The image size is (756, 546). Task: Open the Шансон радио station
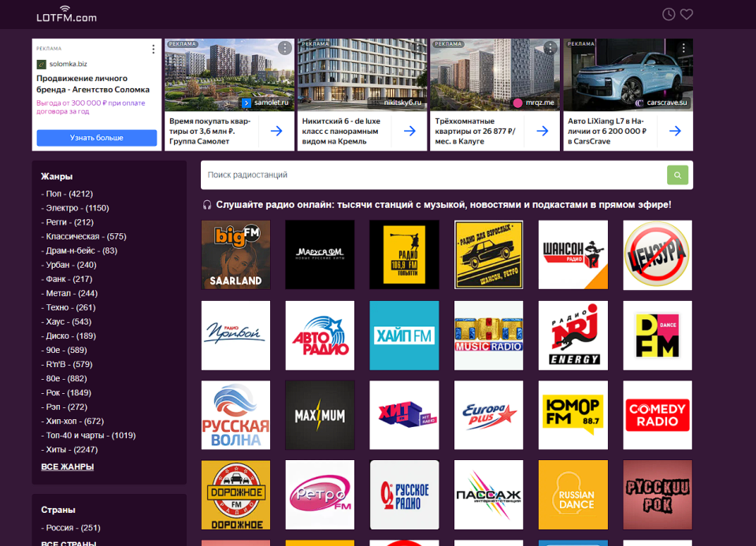point(573,255)
